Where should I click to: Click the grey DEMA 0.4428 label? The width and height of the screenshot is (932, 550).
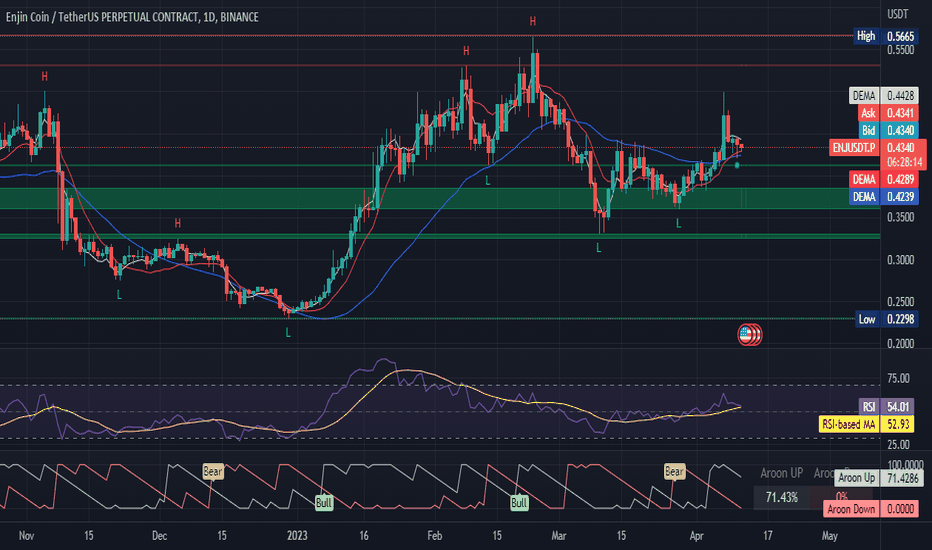click(884, 96)
